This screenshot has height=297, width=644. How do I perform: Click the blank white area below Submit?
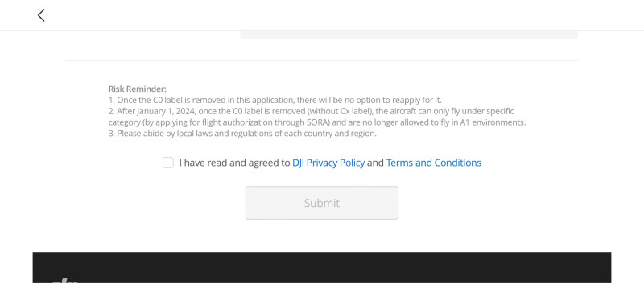click(x=321, y=235)
